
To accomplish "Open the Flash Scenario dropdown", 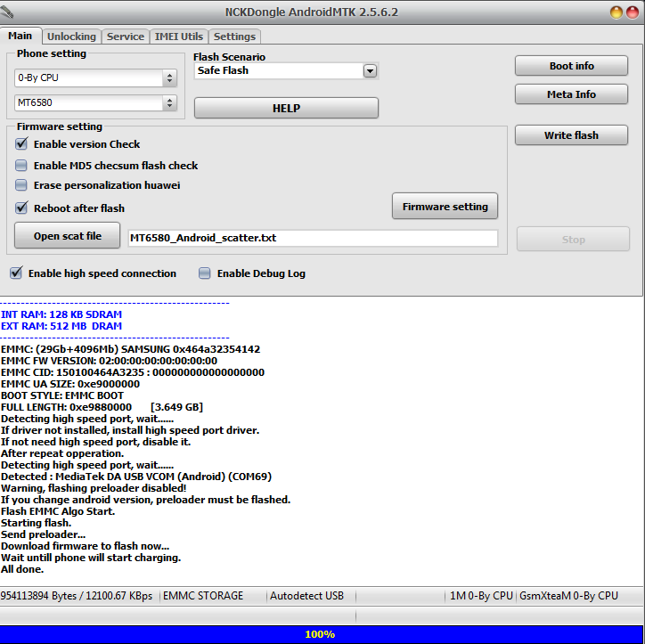I will coord(371,71).
